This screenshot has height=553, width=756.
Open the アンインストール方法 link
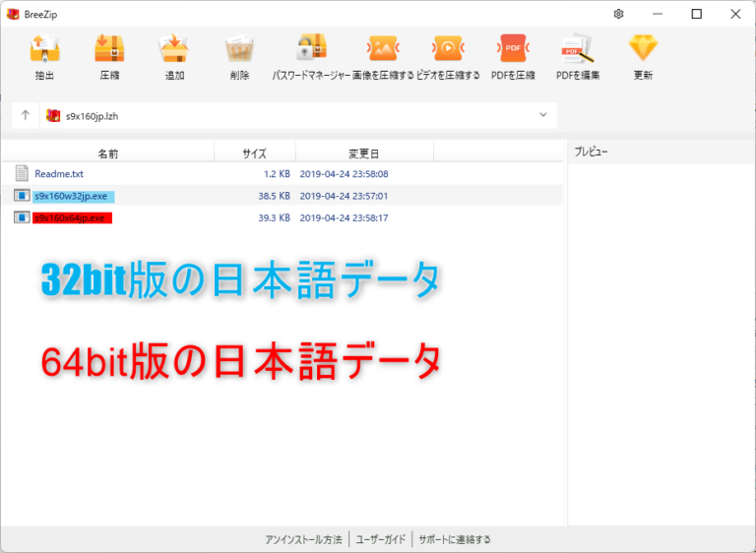[x=303, y=539]
